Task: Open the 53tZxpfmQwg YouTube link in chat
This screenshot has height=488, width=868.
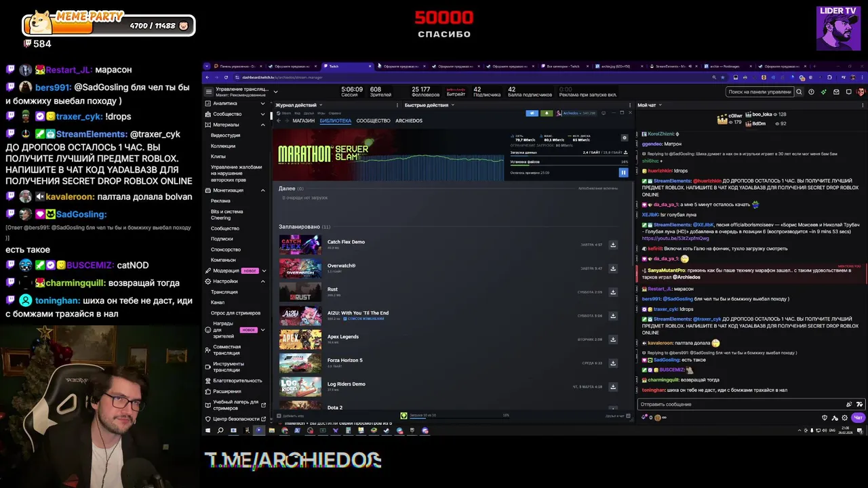Action: 675,239
